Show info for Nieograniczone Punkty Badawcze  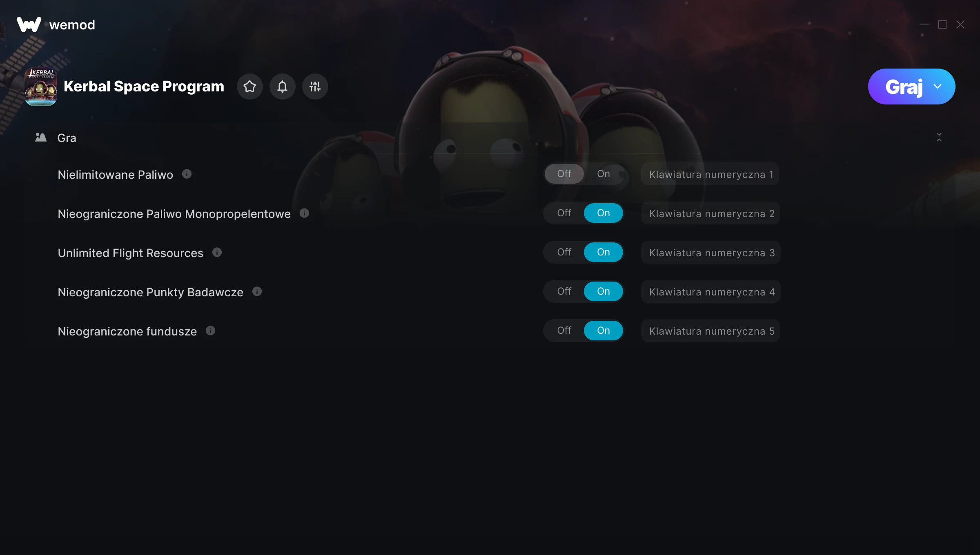point(257,292)
